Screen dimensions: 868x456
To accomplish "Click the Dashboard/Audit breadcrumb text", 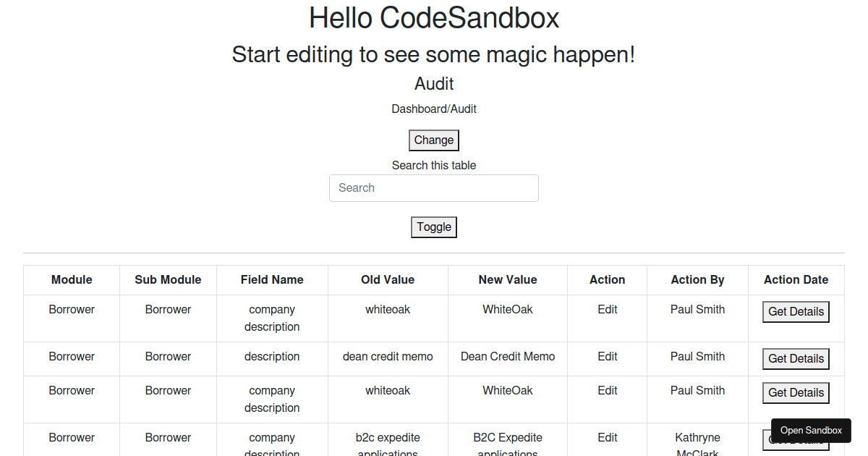I will pos(433,109).
